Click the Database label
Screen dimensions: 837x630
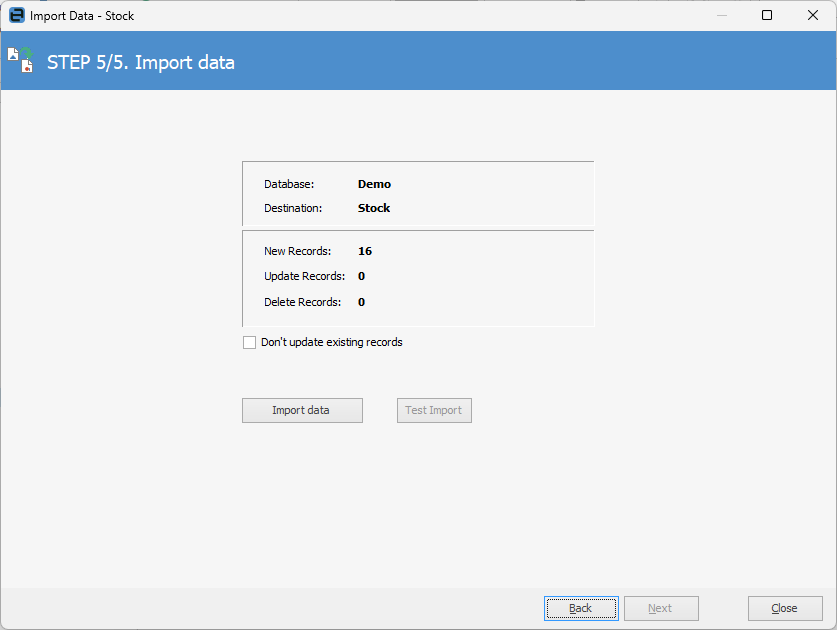click(x=289, y=185)
